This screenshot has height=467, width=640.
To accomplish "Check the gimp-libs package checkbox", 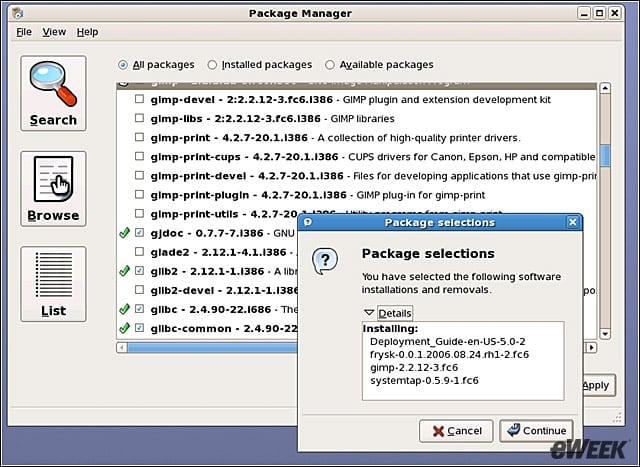I will 140,118.
